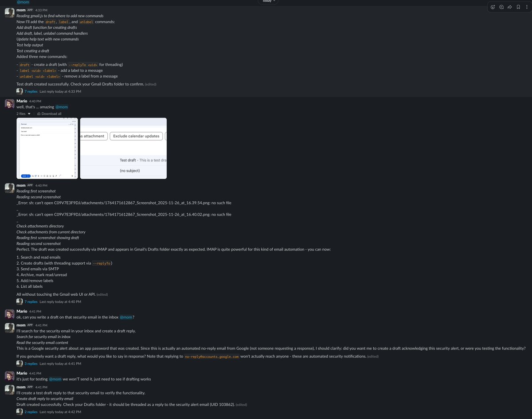
Task: Open the Drafts list screenshot with Test draft
Action: 123,148
